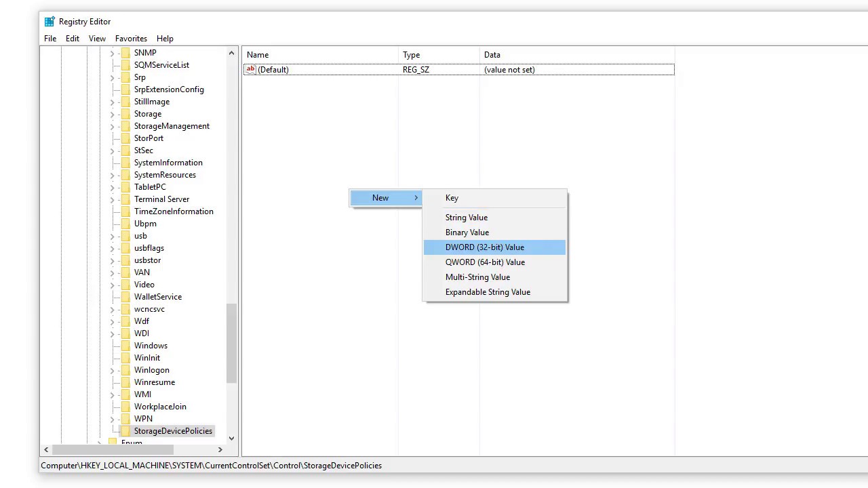The width and height of the screenshot is (868, 488).
Task: Choose Expandable String Value
Action: click(x=494, y=292)
